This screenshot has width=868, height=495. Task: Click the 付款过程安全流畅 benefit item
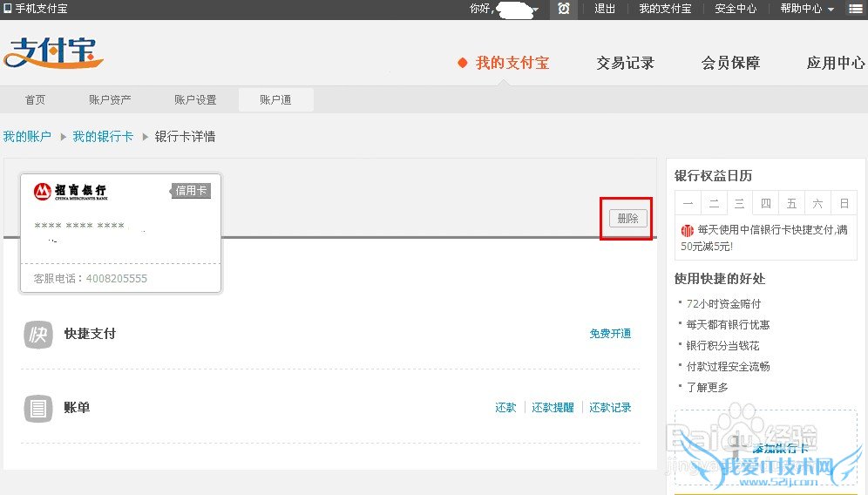click(728, 366)
